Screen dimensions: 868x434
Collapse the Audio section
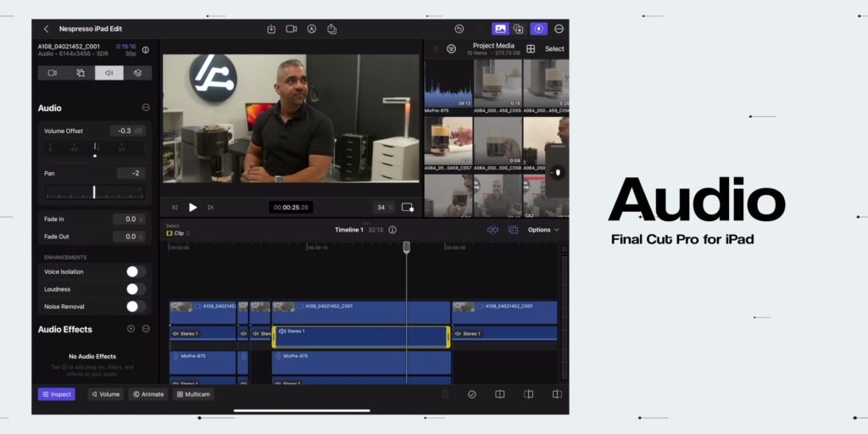click(x=146, y=108)
